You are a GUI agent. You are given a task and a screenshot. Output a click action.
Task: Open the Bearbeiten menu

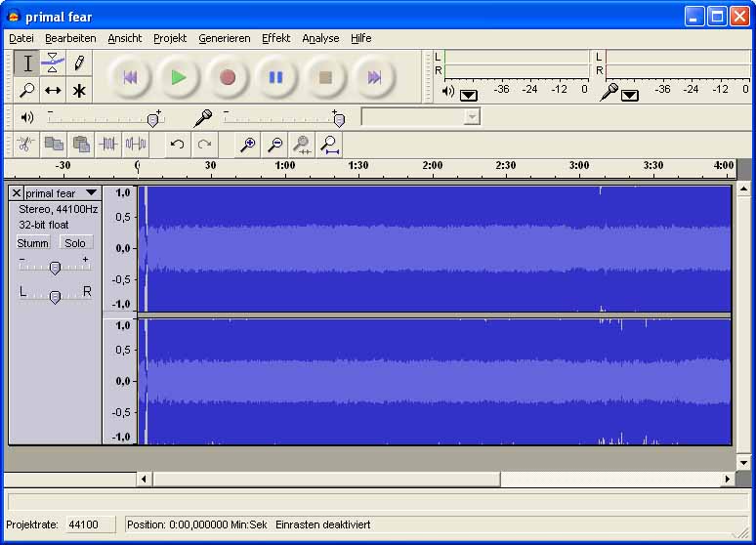70,38
